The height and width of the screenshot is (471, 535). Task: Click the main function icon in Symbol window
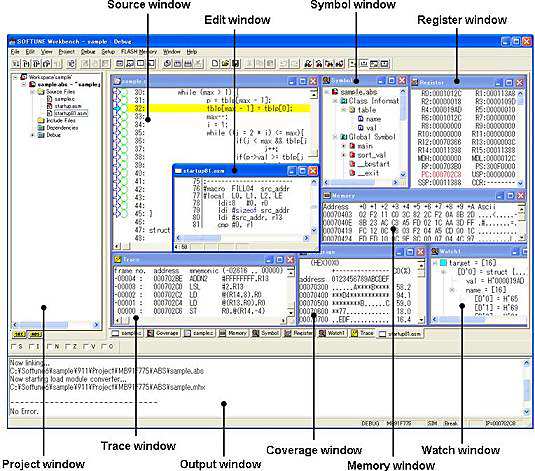(x=352, y=146)
